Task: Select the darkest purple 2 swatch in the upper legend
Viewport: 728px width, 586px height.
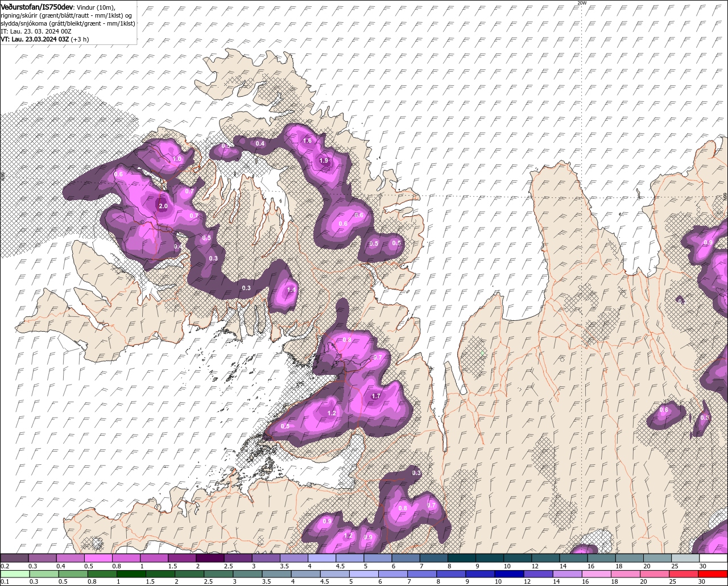Action: [x=210, y=558]
